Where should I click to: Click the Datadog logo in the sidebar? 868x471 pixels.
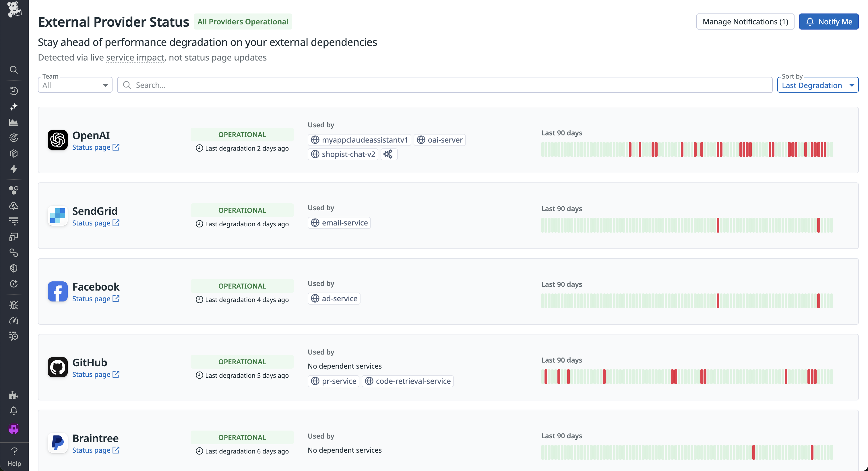(14, 9)
